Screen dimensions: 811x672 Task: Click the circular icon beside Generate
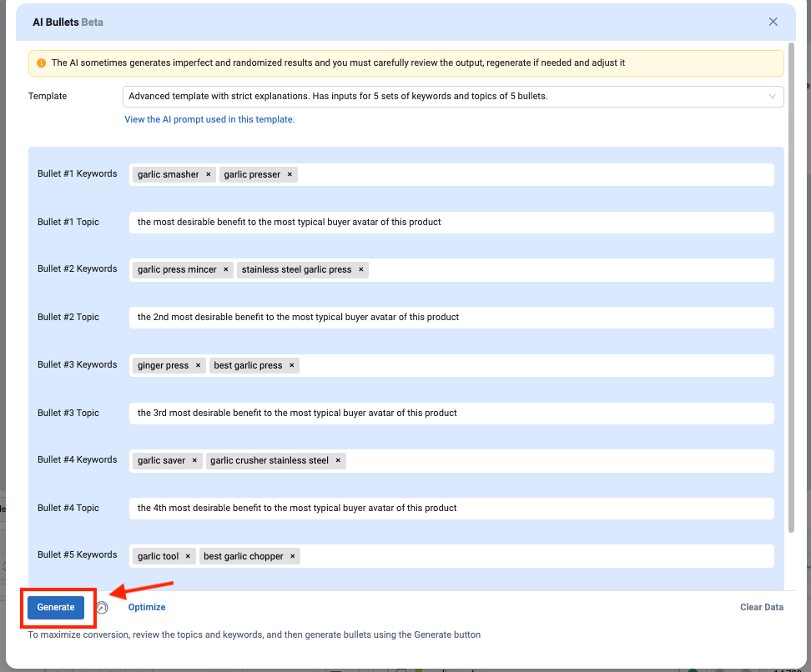coord(103,608)
